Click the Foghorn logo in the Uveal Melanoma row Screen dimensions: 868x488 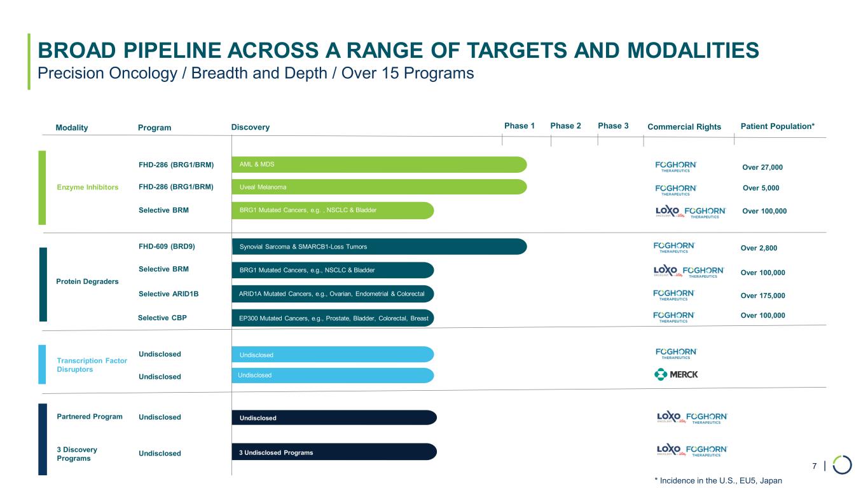[676, 189]
